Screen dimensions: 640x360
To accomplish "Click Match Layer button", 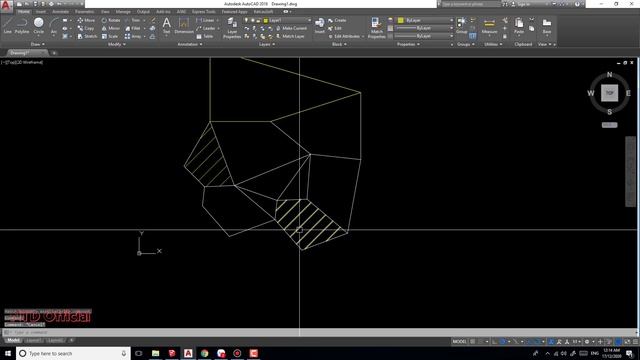I will tap(290, 36).
